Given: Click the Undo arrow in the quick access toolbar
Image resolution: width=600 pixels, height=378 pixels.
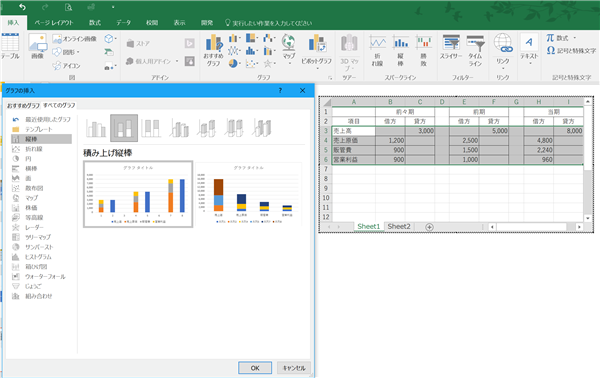Looking at the screenshot, I should click(x=22, y=7).
